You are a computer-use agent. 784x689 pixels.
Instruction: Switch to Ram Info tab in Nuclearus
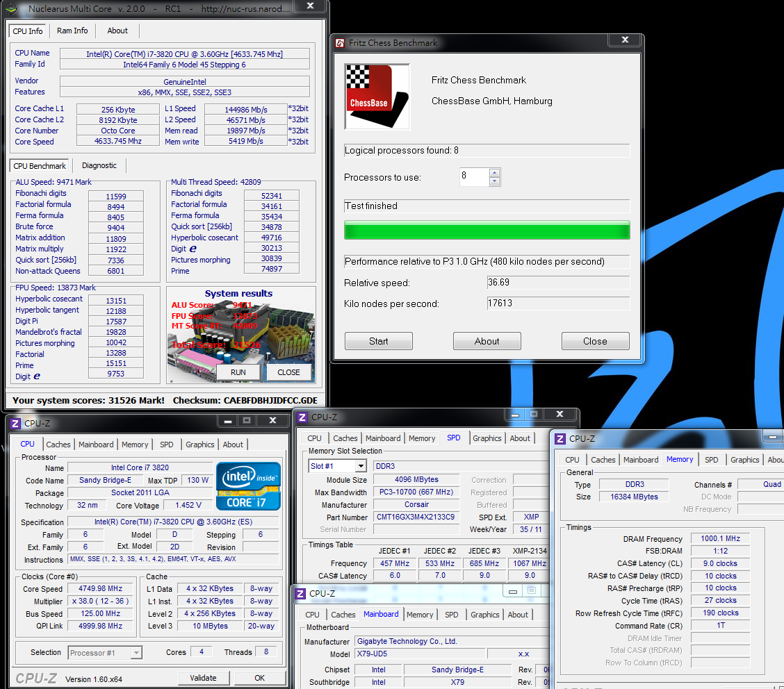point(72,31)
